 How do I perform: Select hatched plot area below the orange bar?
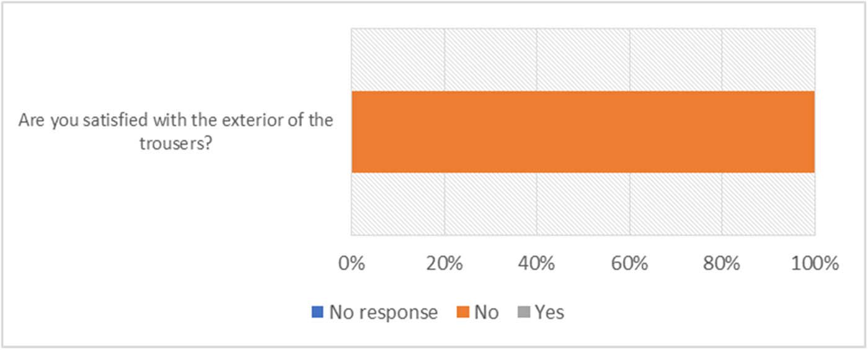(x=583, y=204)
